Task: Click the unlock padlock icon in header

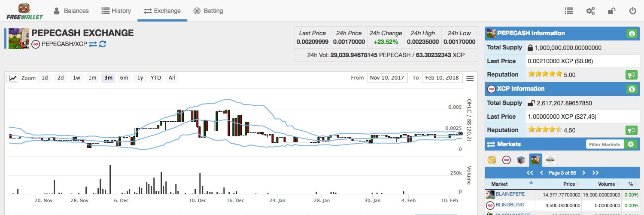Action: click(612, 11)
